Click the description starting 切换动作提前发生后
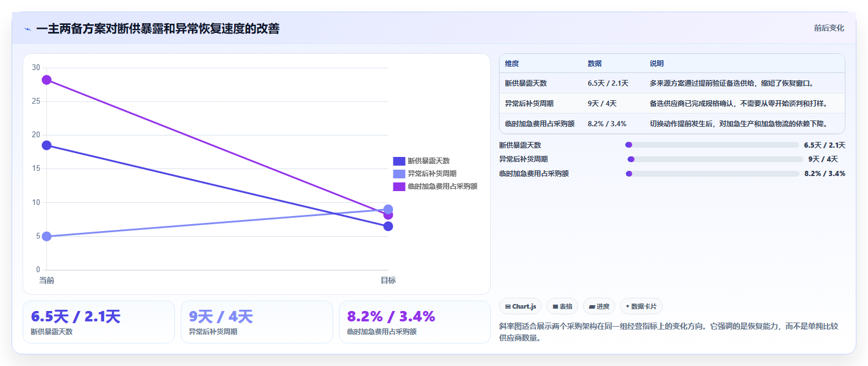Image resolution: width=868 pixels, height=366 pixels. [739, 124]
